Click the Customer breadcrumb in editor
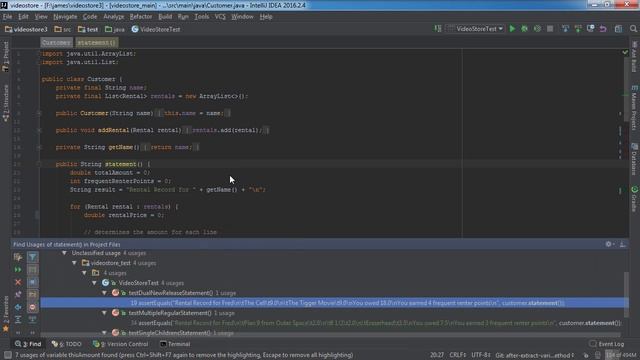The image size is (640, 360). coord(56,42)
